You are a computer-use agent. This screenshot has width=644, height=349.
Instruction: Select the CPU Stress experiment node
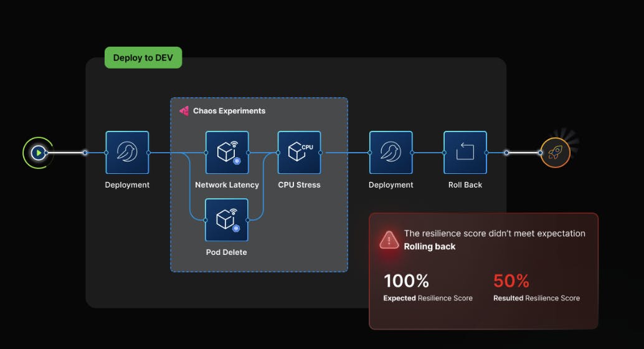point(300,153)
